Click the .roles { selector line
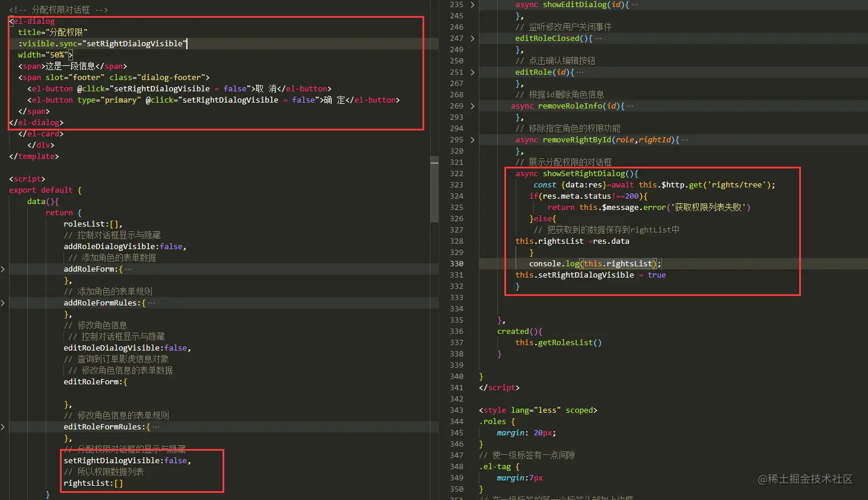This screenshot has height=500, width=868. point(497,421)
